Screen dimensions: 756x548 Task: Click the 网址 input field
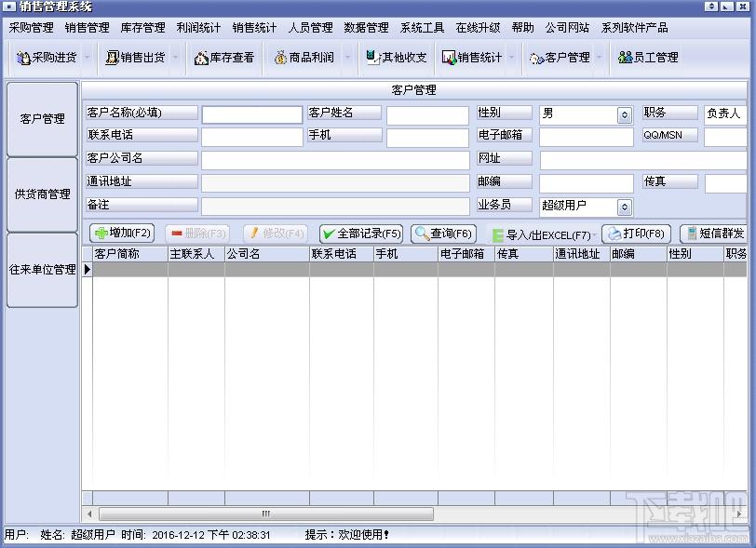643,161
